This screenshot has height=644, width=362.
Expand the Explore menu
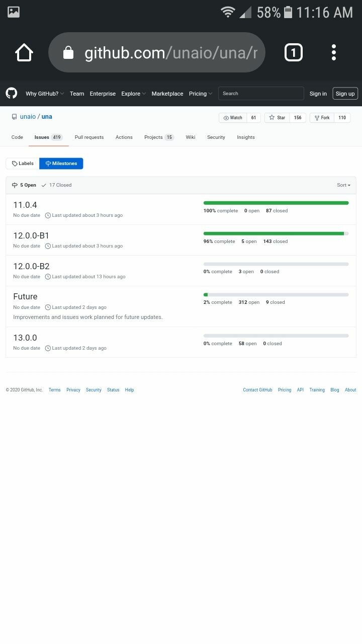click(x=133, y=94)
